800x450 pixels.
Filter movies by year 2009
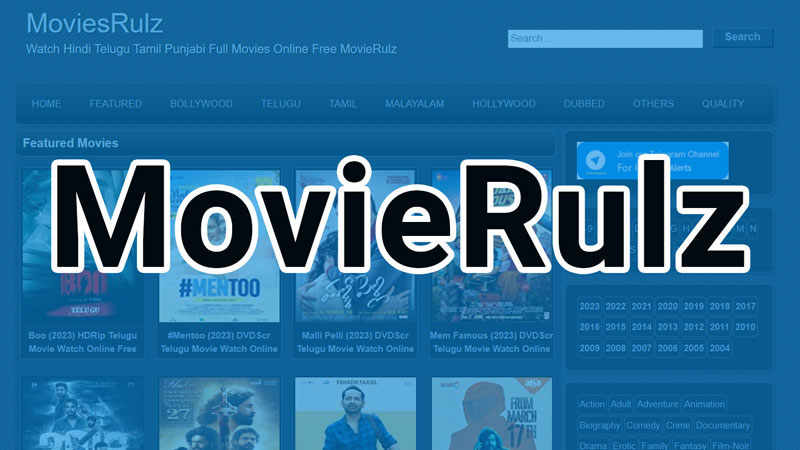[589, 348]
